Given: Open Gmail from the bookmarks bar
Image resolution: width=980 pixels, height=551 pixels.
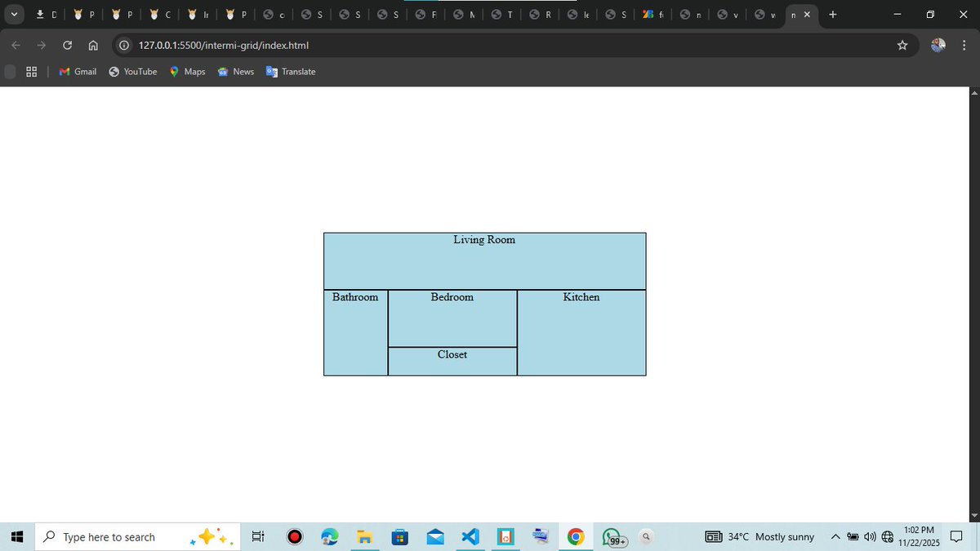Looking at the screenshot, I should click(x=77, y=71).
